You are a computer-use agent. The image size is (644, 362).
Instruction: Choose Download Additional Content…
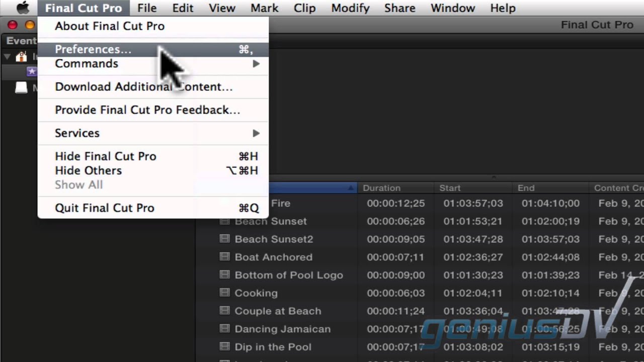click(153, 86)
